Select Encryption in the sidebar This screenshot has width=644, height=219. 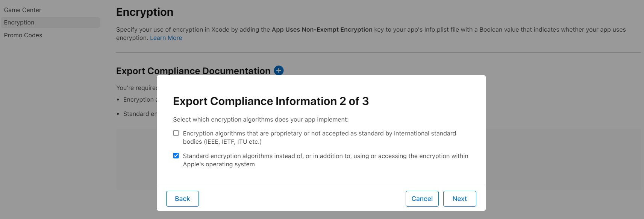click(x=19, y=23)
